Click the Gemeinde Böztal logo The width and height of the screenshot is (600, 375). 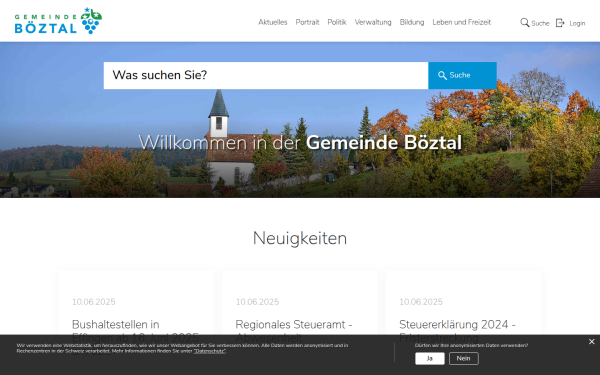tap(58, 21)
